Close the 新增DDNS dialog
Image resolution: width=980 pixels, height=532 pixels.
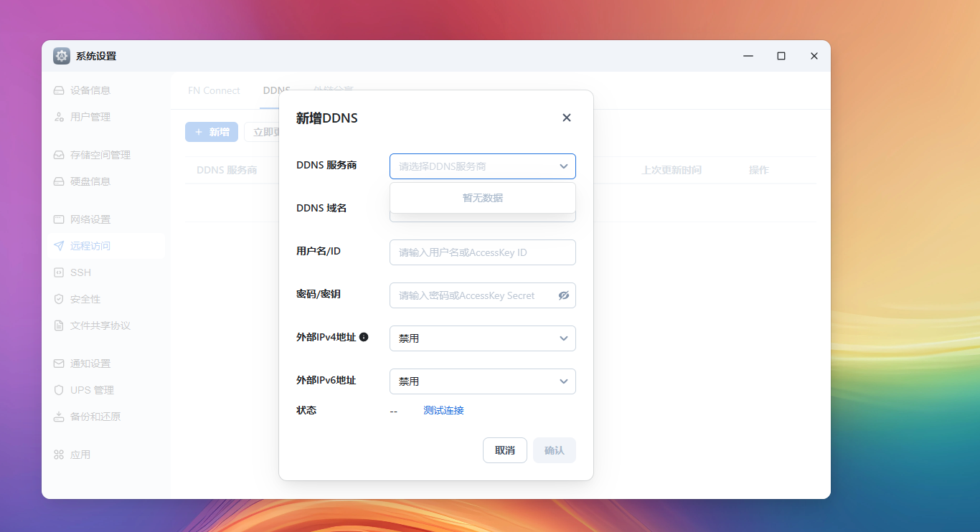point(567,118)
